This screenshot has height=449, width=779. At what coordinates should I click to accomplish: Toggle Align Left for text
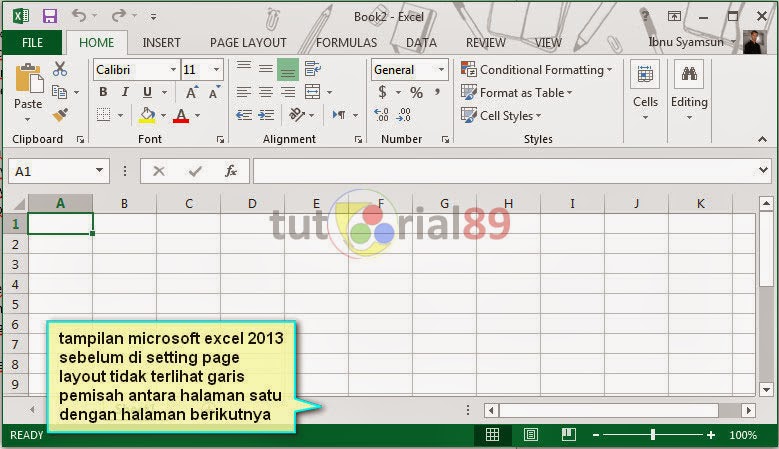243,92
